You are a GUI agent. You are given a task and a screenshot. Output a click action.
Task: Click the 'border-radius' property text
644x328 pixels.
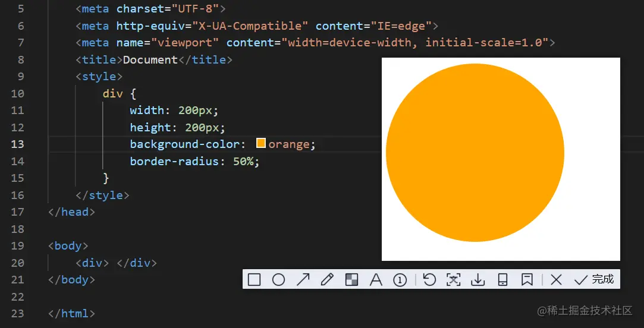175,161
